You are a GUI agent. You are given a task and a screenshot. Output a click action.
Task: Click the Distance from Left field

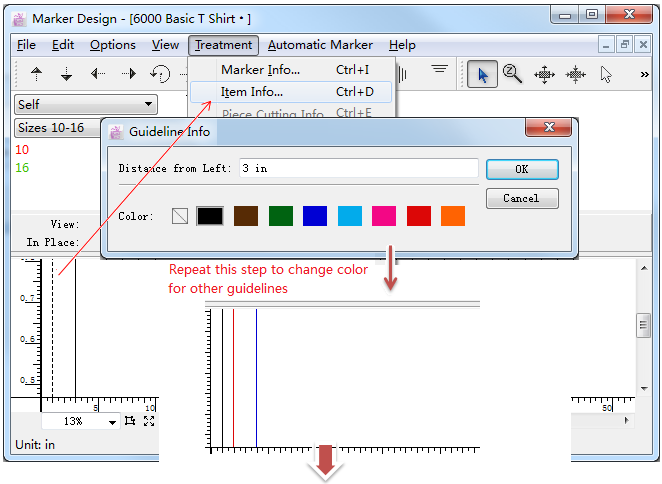(x=357, y=169)
